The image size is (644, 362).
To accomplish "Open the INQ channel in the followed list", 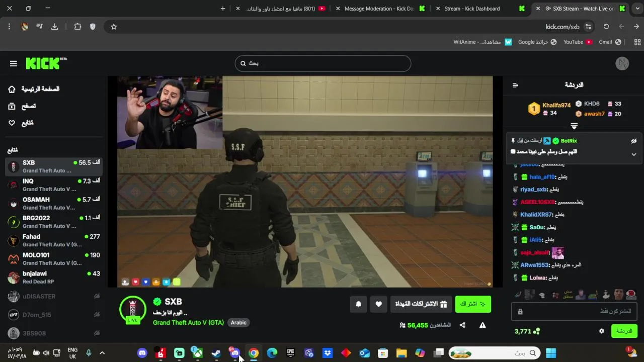I will point(54,185).
